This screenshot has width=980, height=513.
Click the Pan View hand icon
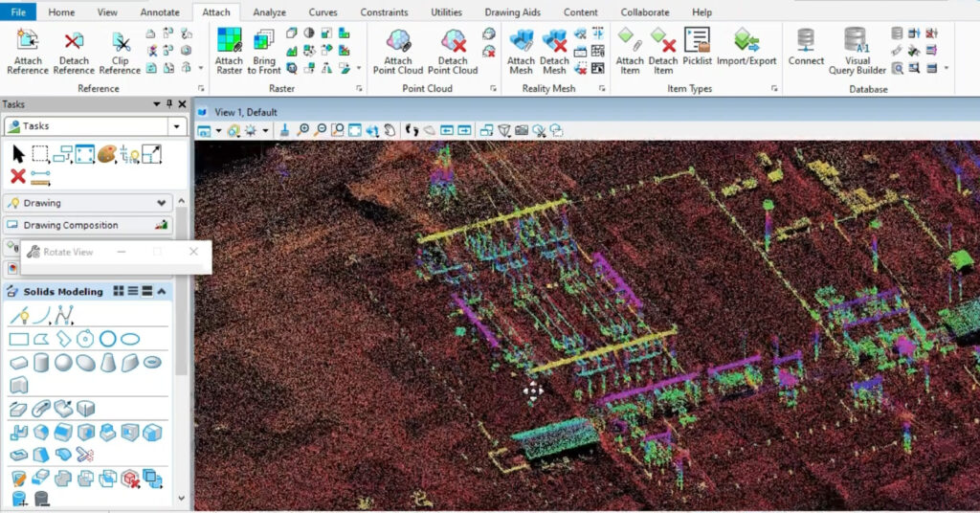[390, 130]
